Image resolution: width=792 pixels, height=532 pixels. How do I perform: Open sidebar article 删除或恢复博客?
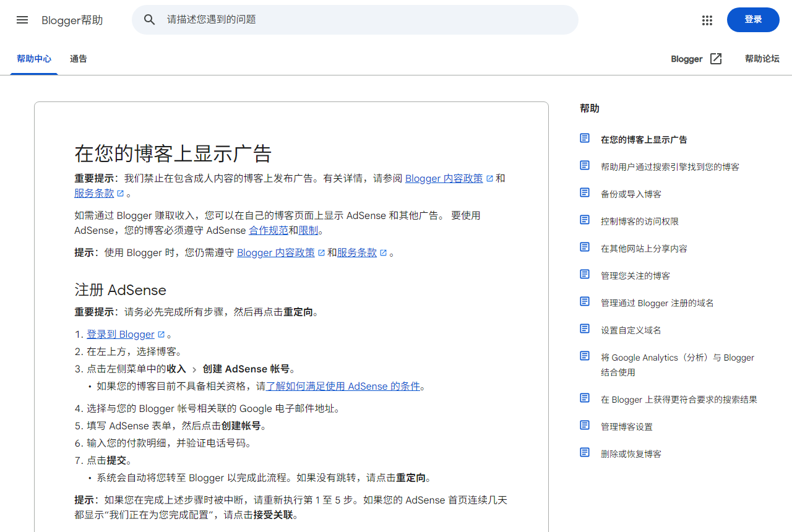click(631, 454)
